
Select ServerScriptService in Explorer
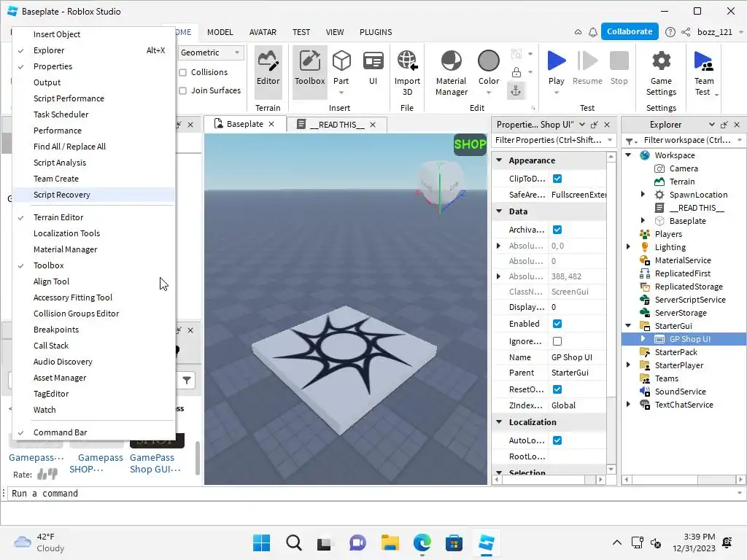coord(690,300)
